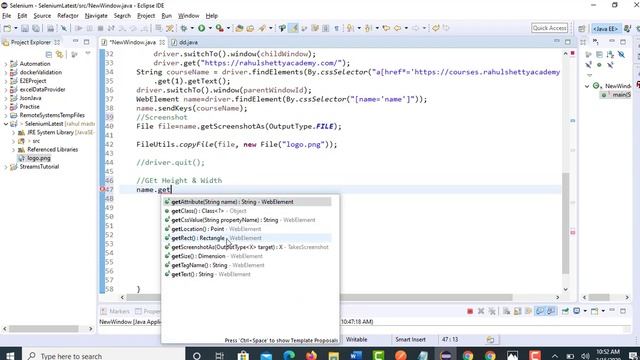Click the Project Explorer horizontal scrollbar thumb

click(x=43, y=329)
